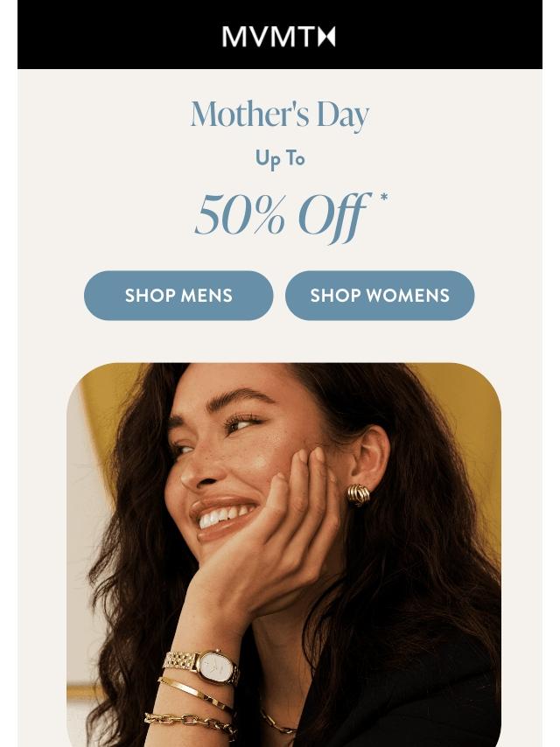This screenshot has height=747, width=560.
Task: Click the 50% Off promotional text
Action: pos(282,216)
